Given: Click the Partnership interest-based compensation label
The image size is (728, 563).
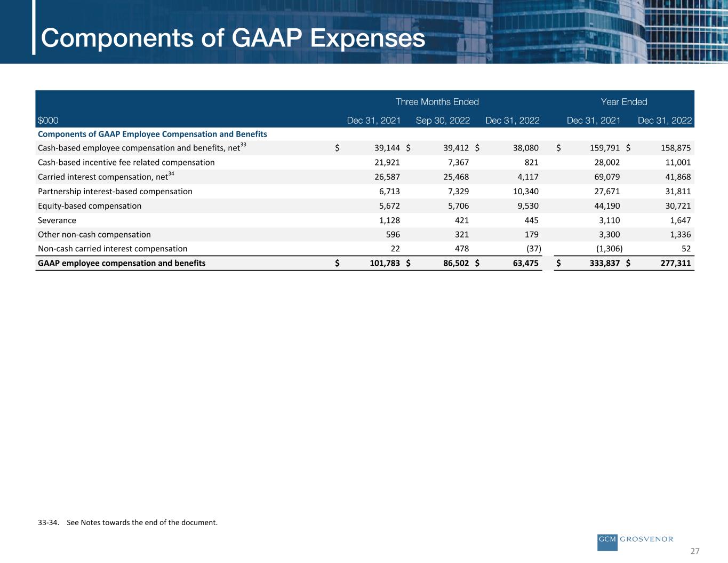Looking at the screenshot, I should point(115,192).
